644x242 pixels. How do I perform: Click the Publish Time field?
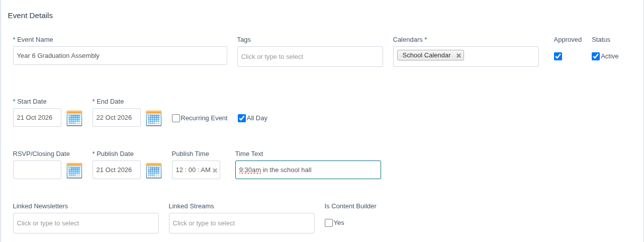[x=196, y=170]
